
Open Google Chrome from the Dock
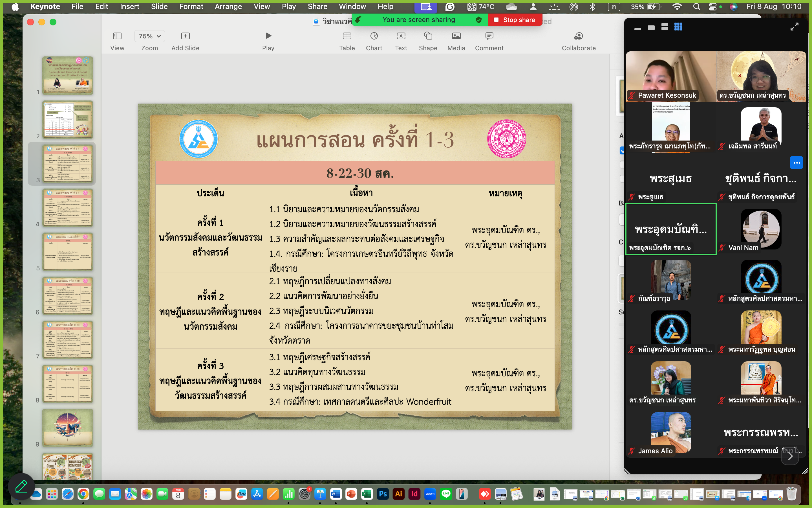(83, 494)
